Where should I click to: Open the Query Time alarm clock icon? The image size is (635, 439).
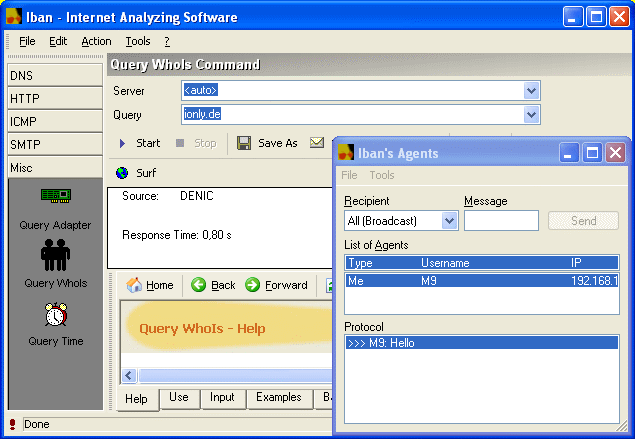point(56,314)
